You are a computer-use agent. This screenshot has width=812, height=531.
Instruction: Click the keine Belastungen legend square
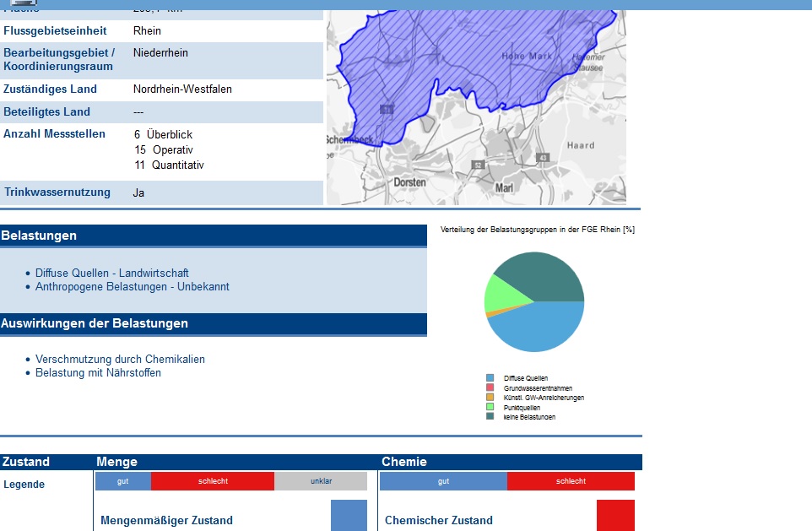pyautogui.click(x=490, y=416)
